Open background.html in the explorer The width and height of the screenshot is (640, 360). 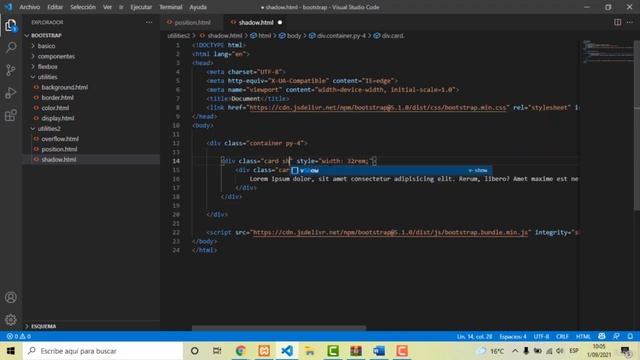64,87
